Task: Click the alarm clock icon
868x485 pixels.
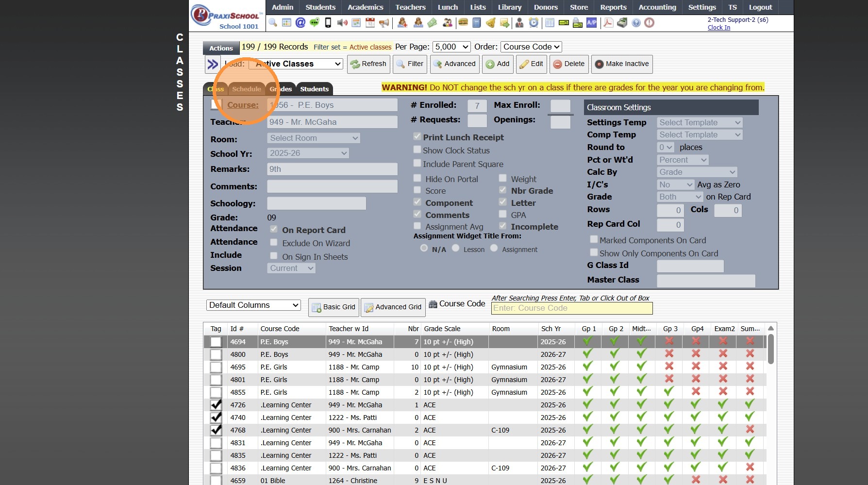Action: point(534,23)
